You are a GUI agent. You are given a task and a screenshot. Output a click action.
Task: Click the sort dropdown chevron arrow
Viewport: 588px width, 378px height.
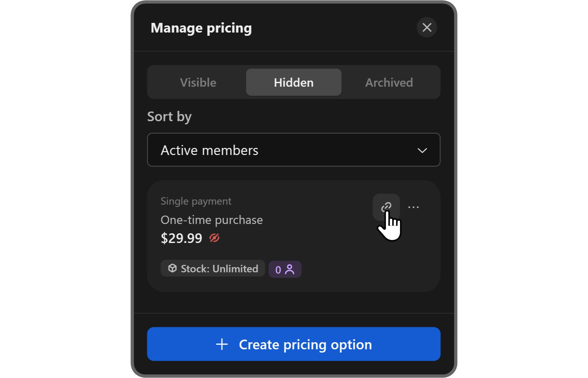pos(422,150)
